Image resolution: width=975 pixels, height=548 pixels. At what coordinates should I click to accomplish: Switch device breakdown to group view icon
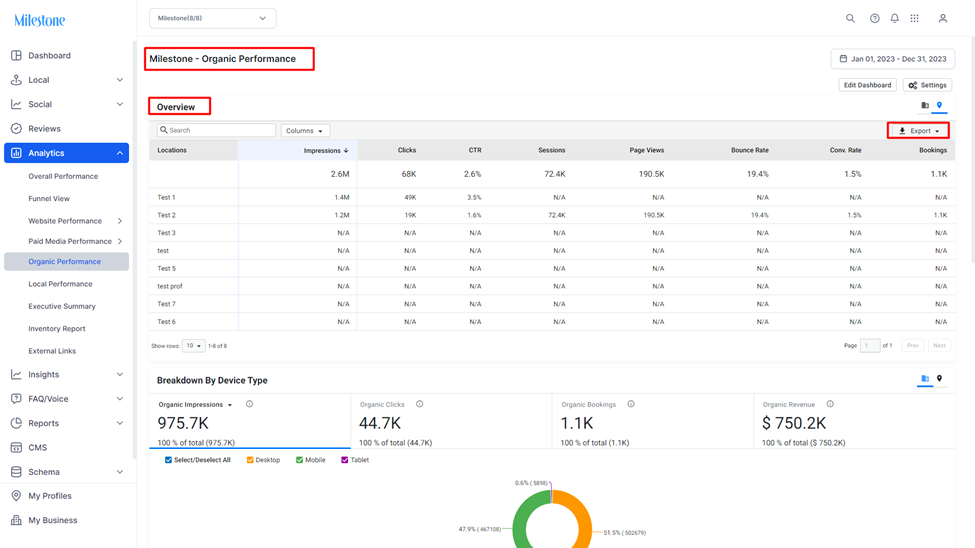click(x=925, y=379)
